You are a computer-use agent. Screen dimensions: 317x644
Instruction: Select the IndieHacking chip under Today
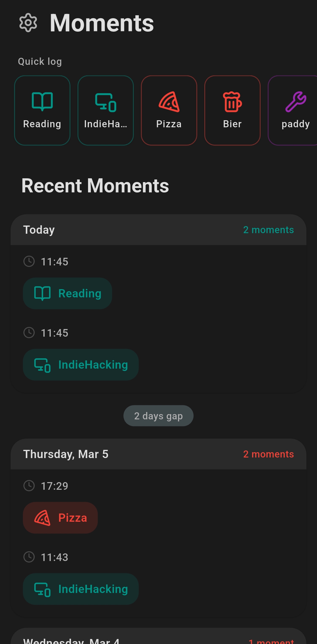(80, 365)
